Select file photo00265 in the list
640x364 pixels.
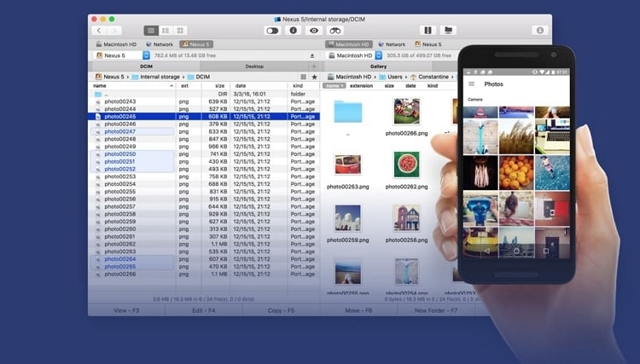pyautogui.click(x=204, y=267)
